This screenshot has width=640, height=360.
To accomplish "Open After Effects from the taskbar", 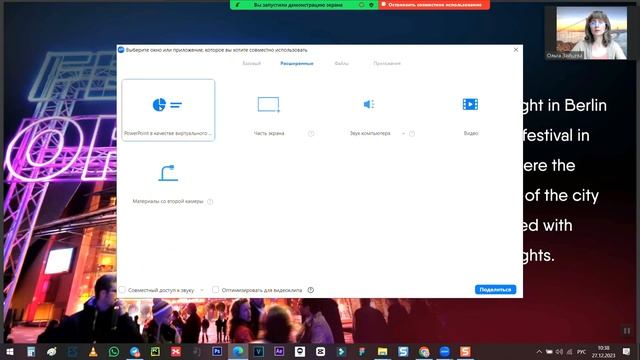I will click(x=279, y=351).
